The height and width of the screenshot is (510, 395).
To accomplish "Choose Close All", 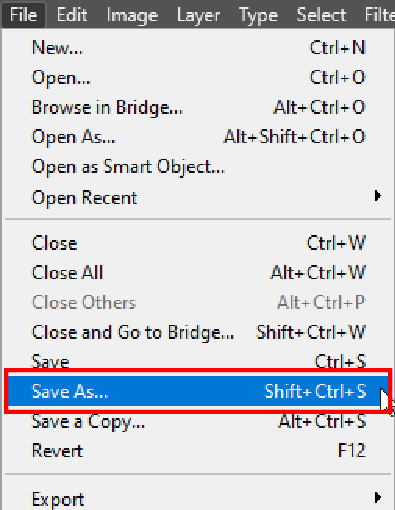I will tap(198, 273).
